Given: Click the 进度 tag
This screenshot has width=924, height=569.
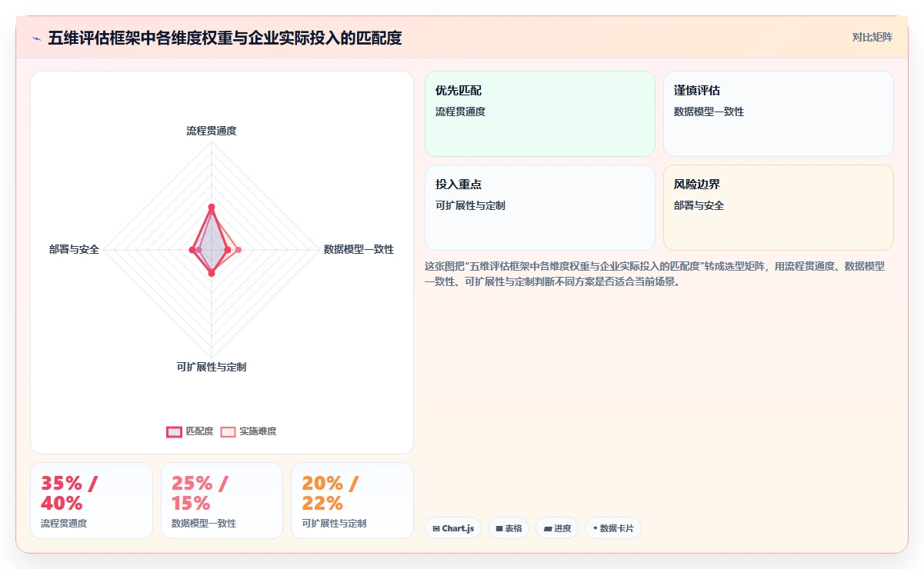Looking at the screenshot, I should coord(557,528).
